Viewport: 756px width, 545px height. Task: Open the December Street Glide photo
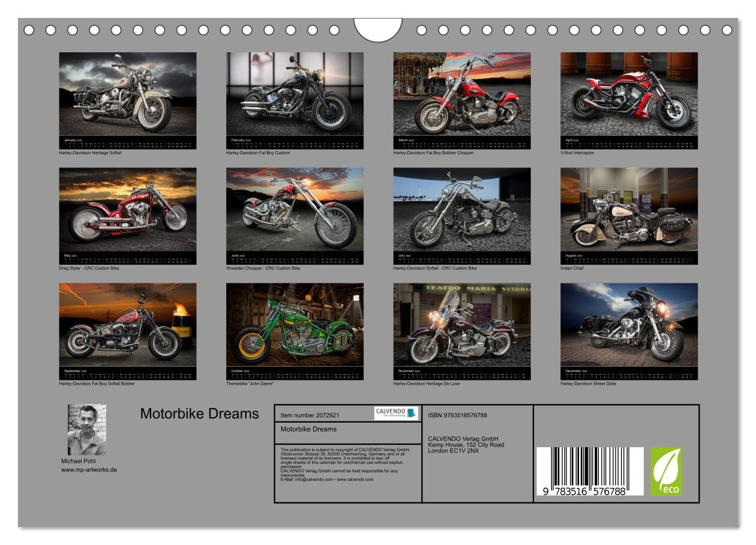(629, 325)
